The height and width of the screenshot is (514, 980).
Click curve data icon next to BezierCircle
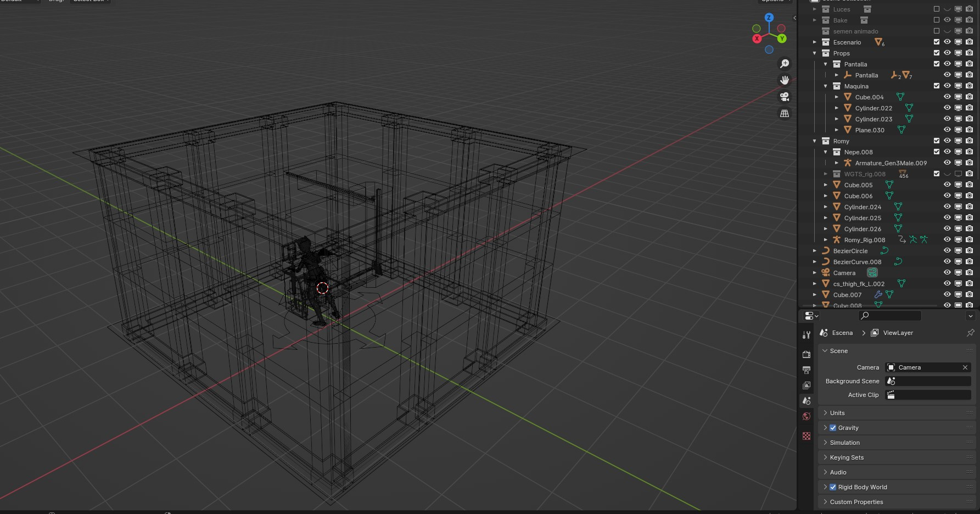coord(884,251)
